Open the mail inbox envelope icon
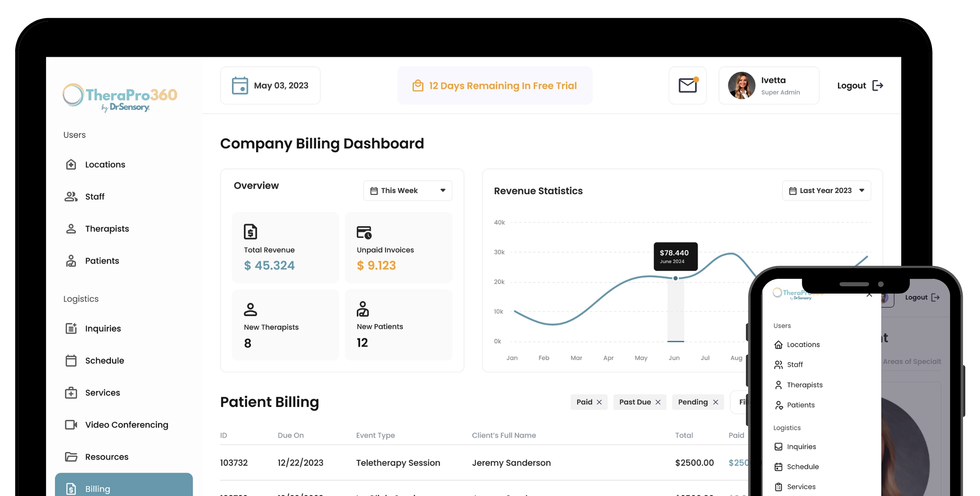Viewport: 980px width, 496px height. coord(688,85)
